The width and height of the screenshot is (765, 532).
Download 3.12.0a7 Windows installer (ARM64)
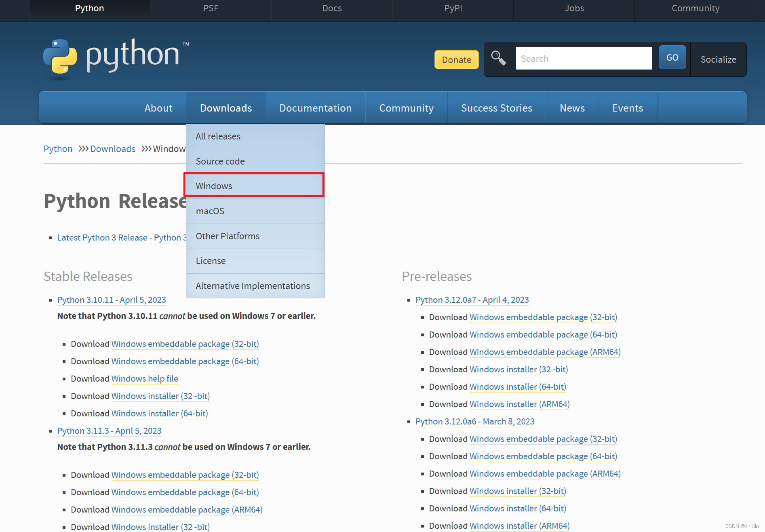tap(520, 404)
